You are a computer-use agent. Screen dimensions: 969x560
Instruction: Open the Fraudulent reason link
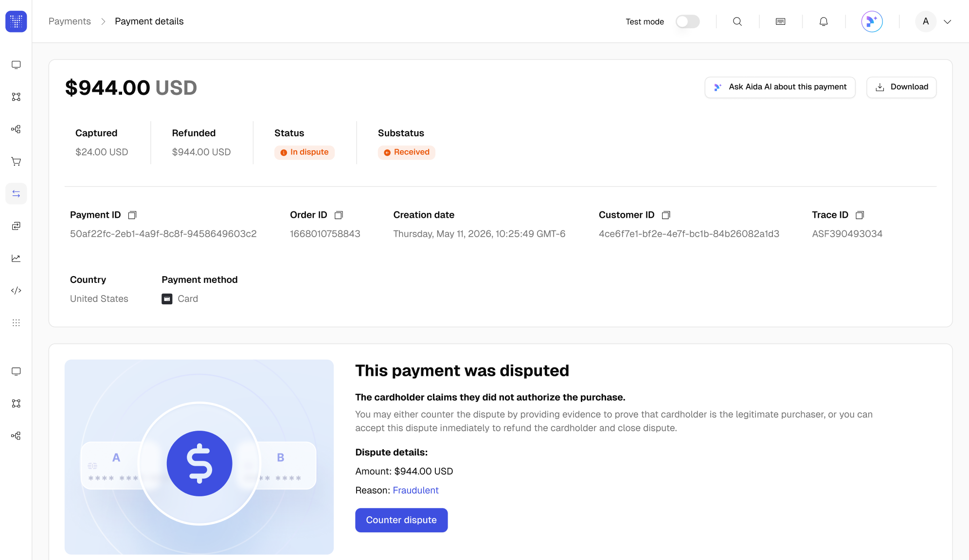(415, 490)
